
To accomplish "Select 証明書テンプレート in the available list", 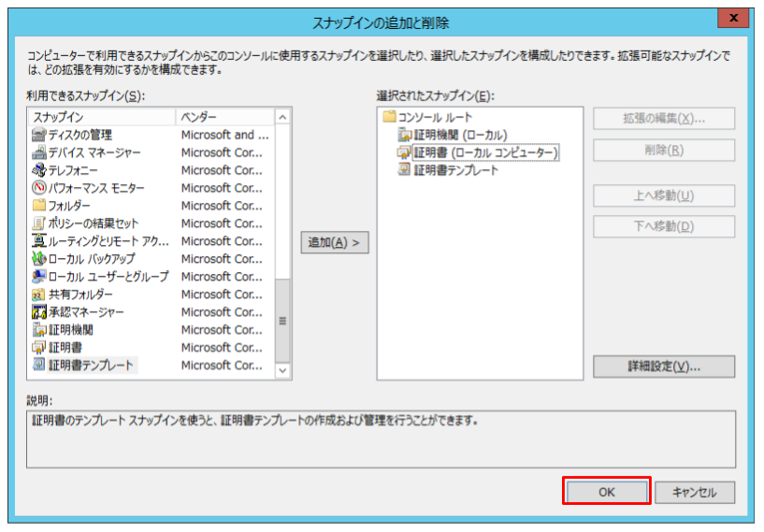I will [91, 365].
